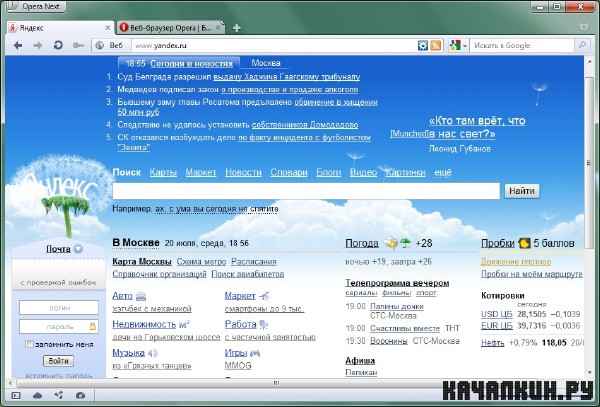This screenshot has width=600, height=407.
Task: Open the Блоги service tab
Action: tap(328, 173)
